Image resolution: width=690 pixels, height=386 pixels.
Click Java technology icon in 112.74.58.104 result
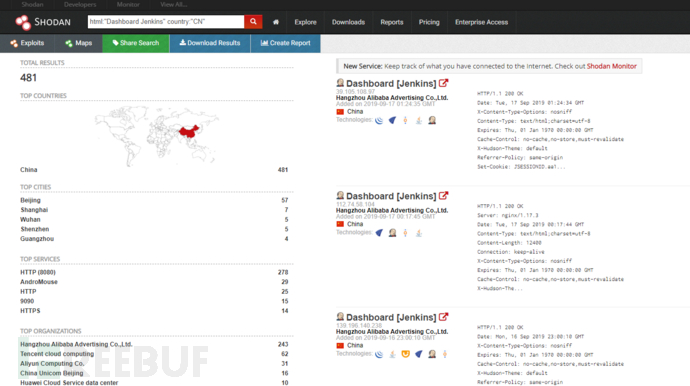(x=418, y=233)
